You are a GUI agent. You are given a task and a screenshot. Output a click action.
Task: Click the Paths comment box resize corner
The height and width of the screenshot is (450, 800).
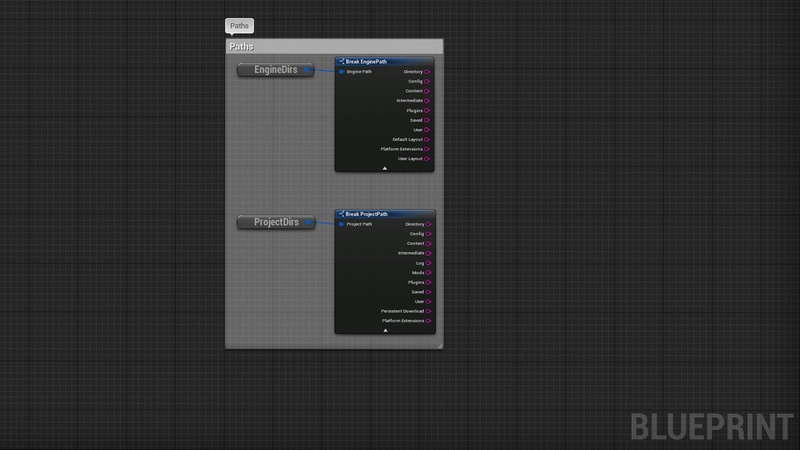click(x=439, y=345)
